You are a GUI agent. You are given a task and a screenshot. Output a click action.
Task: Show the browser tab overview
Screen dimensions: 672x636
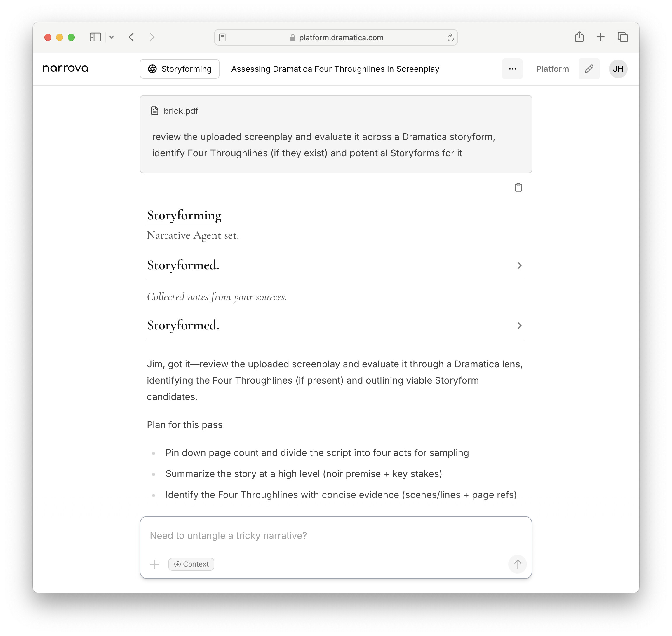pos(622,37)
